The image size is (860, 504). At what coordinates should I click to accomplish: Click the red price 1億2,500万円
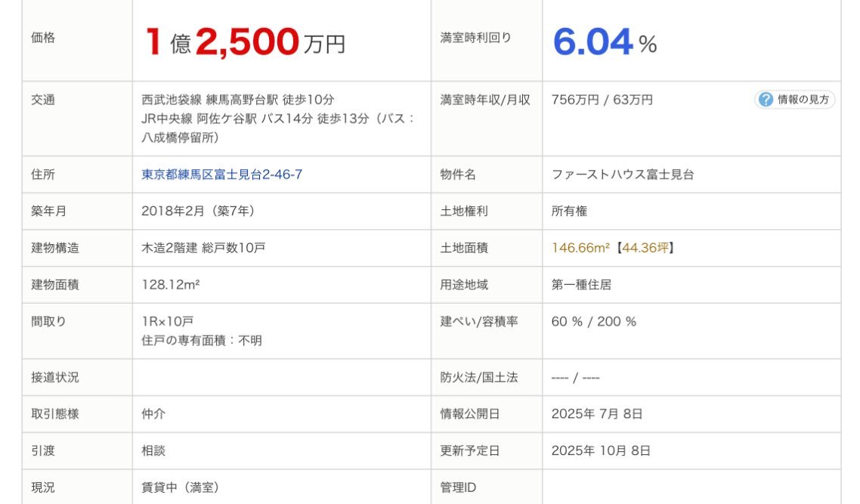[x=245, y=43]
